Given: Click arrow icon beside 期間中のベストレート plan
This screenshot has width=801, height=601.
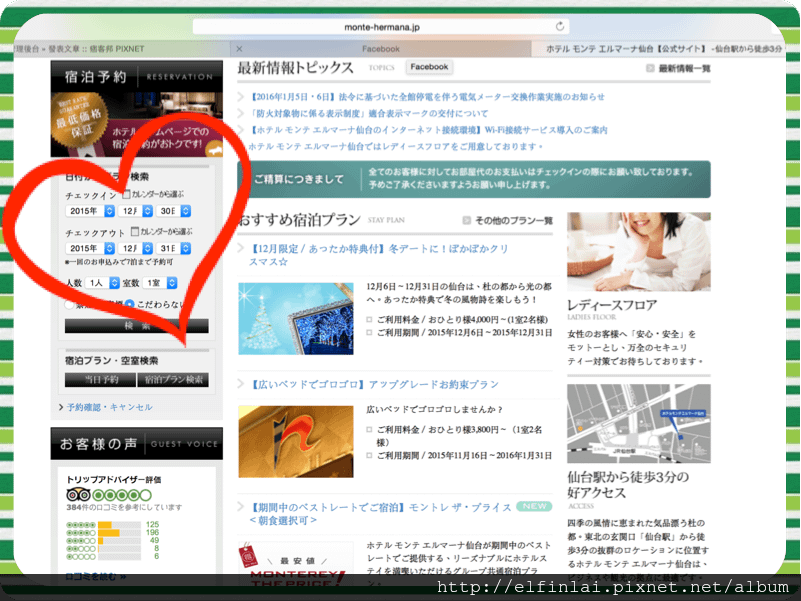Looking at the screenshot, I should click(241, 507).
